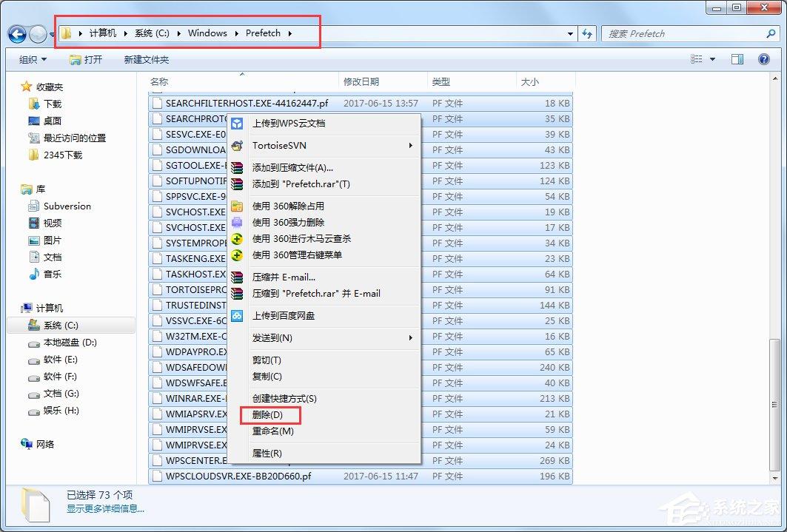Sort by the 类型 column header

coord(472,81)
